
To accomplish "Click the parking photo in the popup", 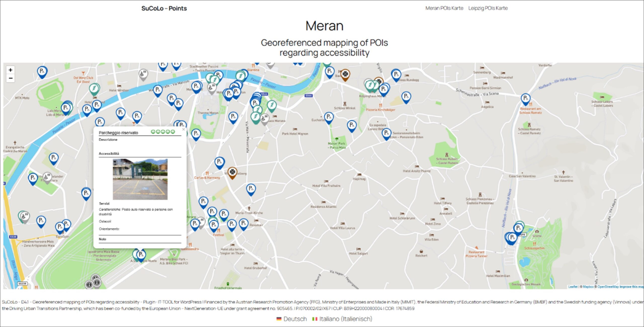I will tap(140, 179).
